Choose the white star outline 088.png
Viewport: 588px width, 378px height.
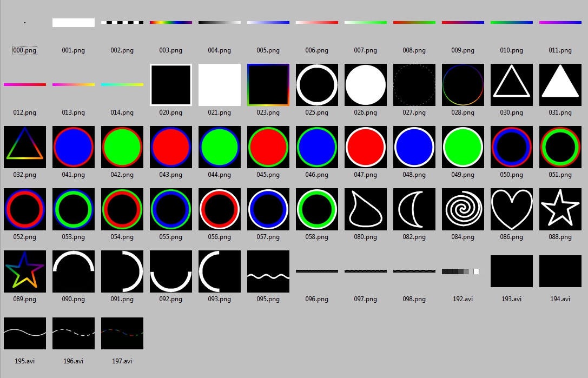coord(560,209)
